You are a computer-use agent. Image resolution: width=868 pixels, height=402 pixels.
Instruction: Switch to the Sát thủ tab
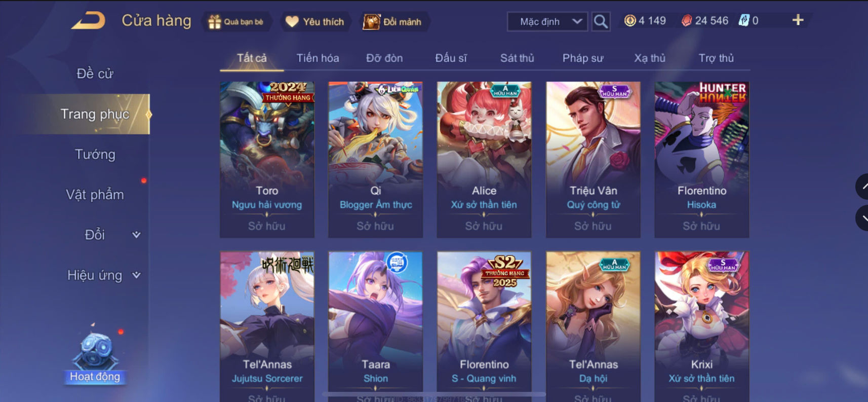(517, 58)
